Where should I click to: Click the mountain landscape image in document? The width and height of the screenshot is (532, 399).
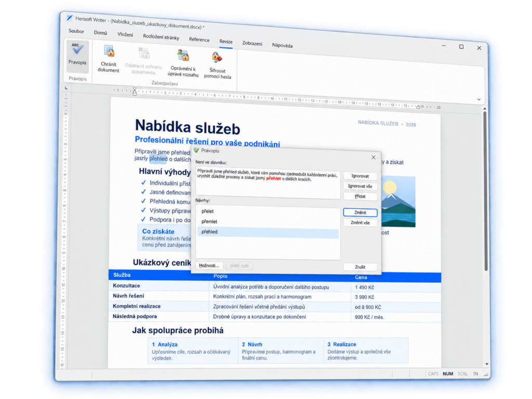(398, 202)
